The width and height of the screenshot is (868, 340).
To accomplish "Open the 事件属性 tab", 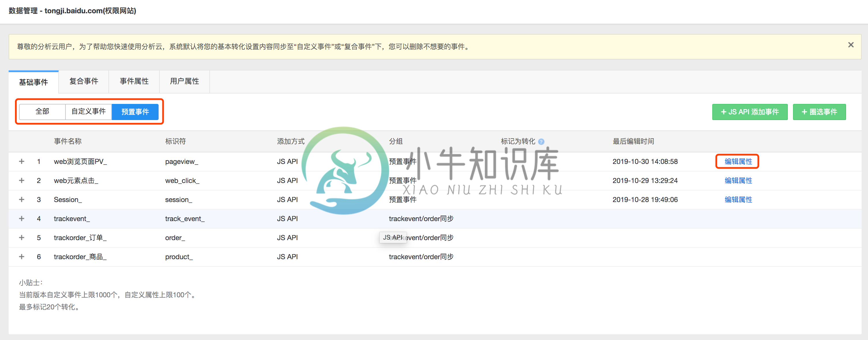I will pyautogui.click(x=134, y=81).
